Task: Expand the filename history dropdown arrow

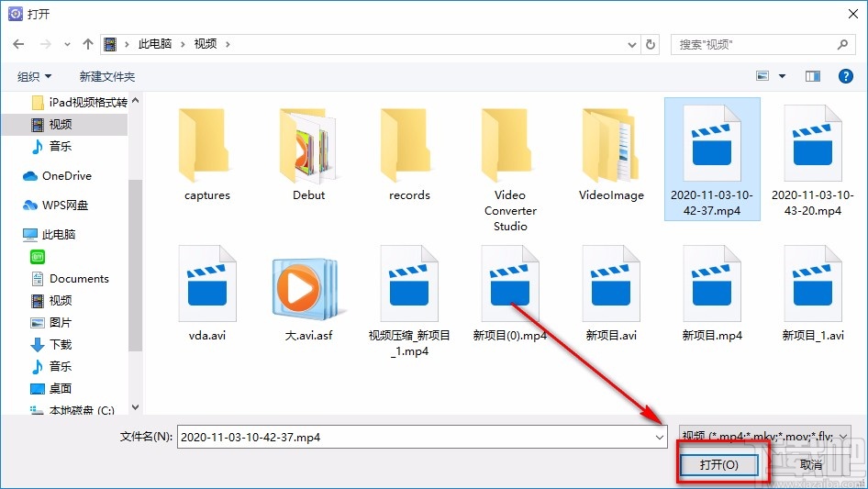Action: pos(660,437)
